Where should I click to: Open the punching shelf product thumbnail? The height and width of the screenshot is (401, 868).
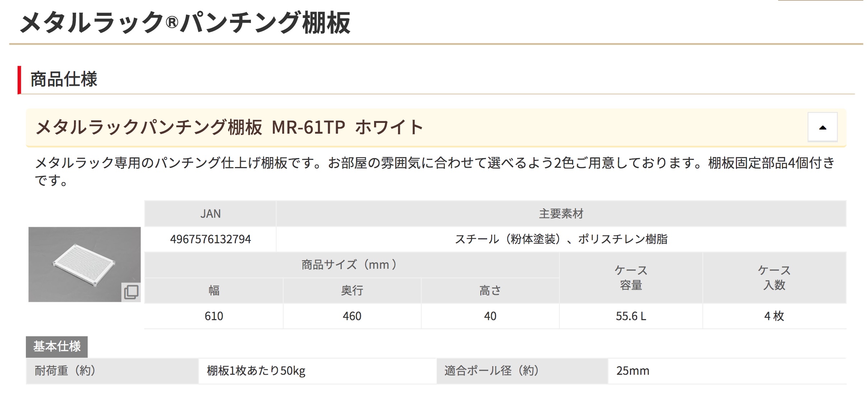84,264
